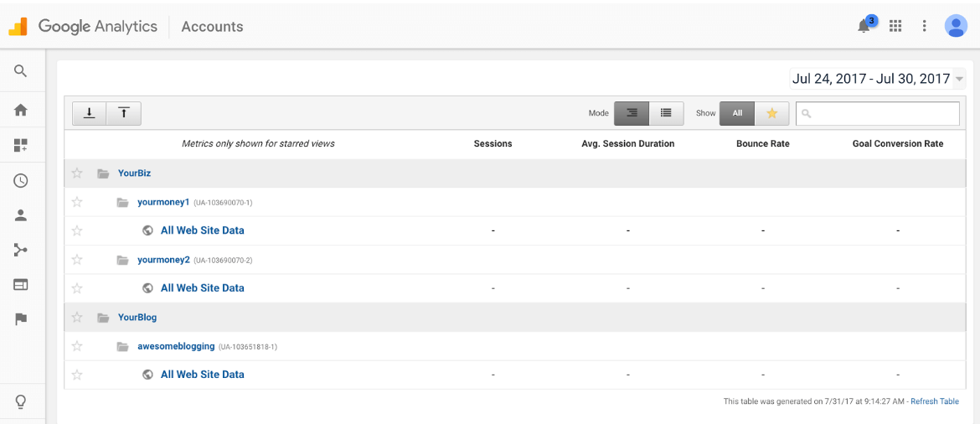This screenshot has width=980, height=424.
Task: Star the yourmoney1 property
Action: [x=77, y=202]
